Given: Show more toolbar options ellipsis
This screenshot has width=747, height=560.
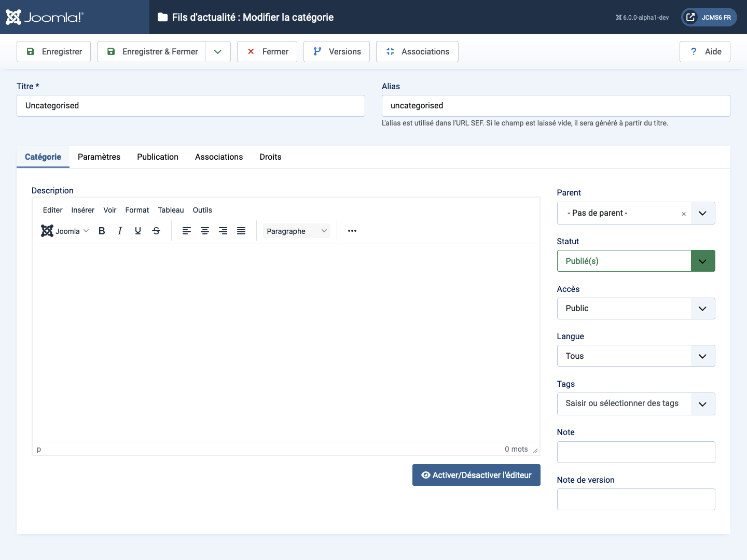Looking at the screenshot, I should coord(352,231).
